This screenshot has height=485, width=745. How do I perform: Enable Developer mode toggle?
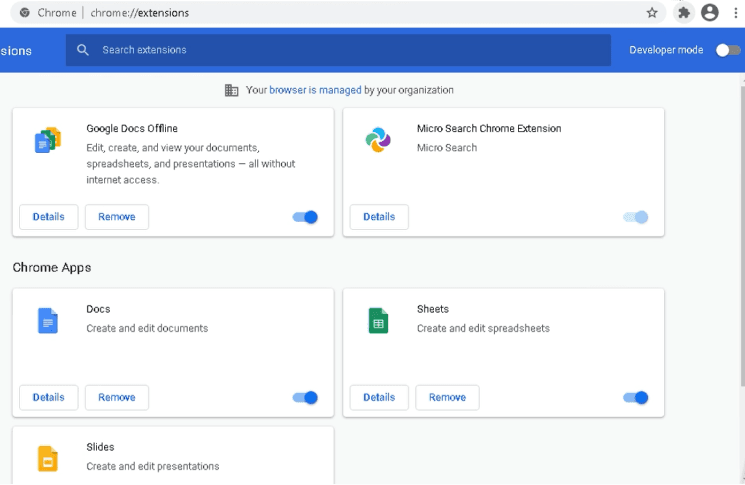point(727,50)
